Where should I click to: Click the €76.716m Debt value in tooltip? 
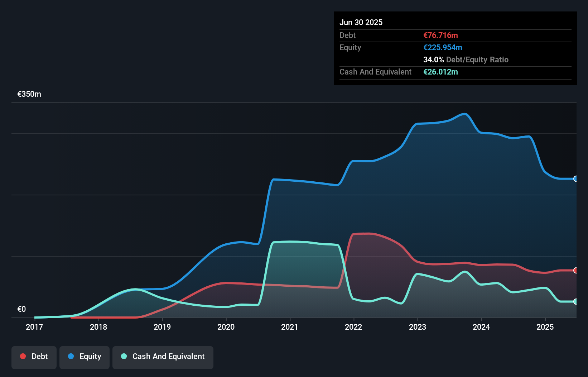(x=440, y=35)
